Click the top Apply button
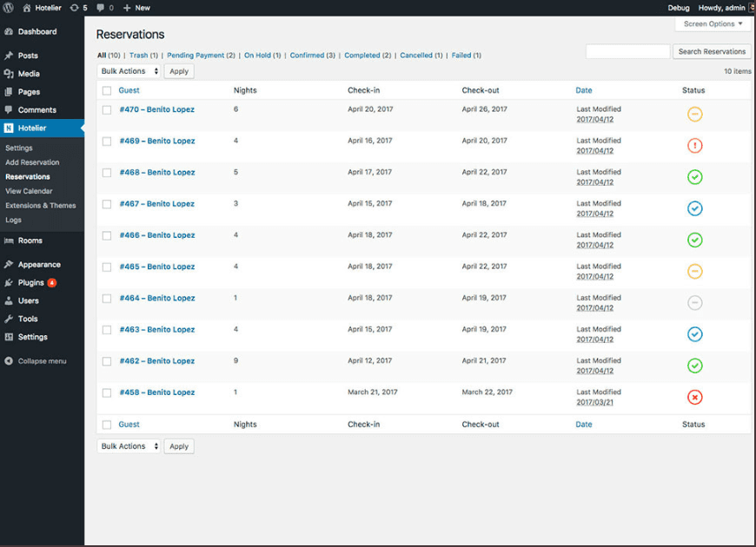Viewport: 756px width, 547px height. [x=179, y=71]
